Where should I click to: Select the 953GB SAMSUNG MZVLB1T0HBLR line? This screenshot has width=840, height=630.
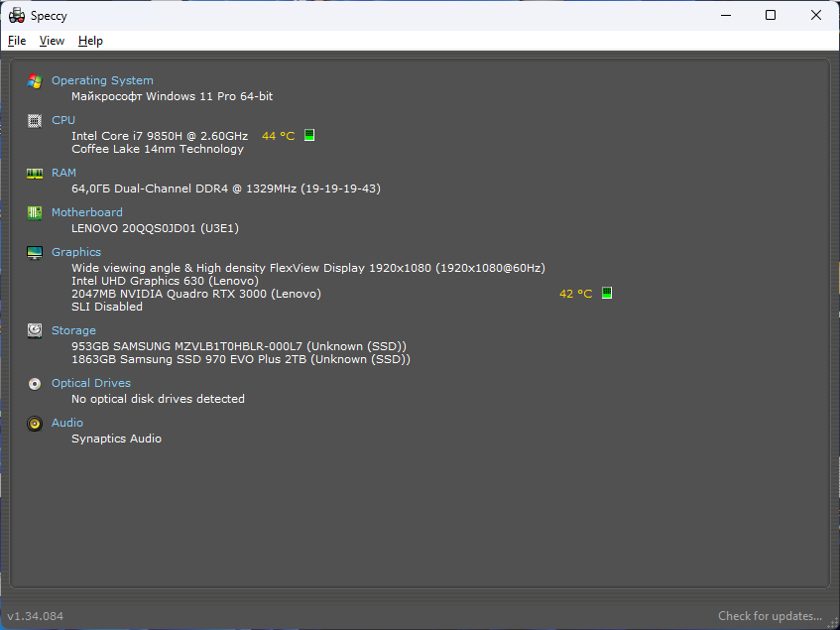(239, 346)
